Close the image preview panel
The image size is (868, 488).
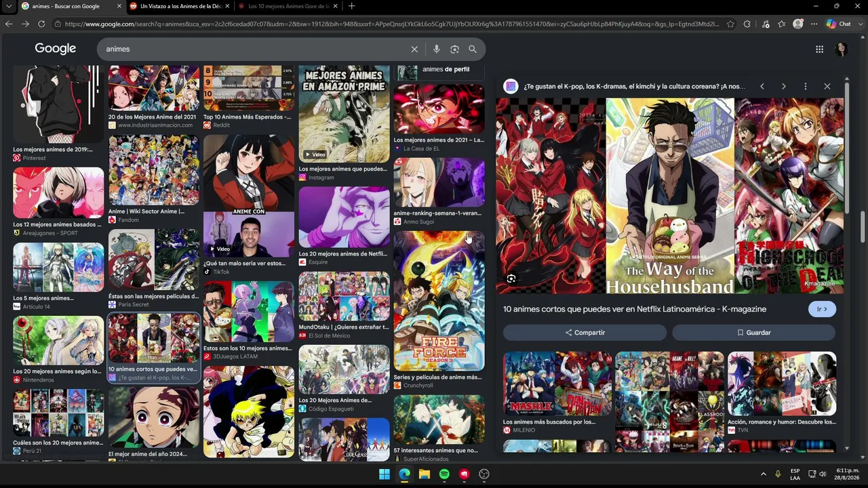pos(827,87)
